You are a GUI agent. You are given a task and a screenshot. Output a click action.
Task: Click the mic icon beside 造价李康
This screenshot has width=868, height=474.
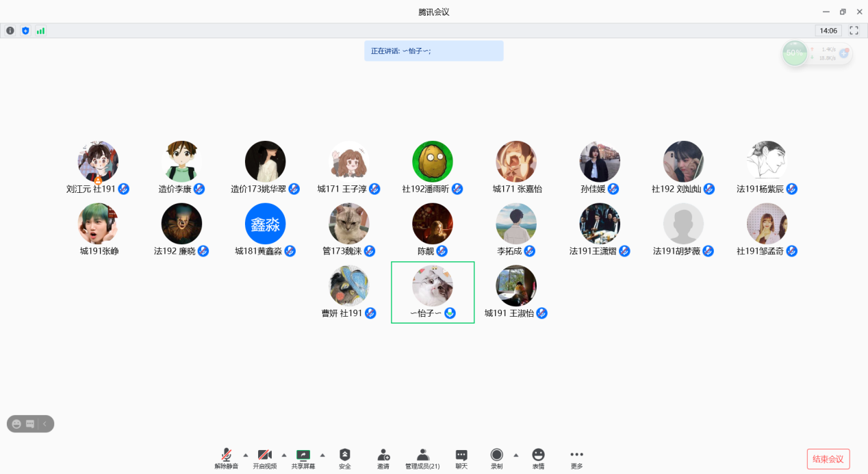tap(199, 189)
